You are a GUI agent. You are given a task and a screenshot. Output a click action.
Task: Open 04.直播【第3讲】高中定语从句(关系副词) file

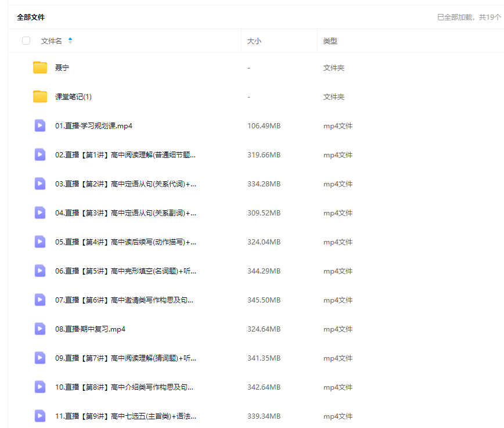[125, 213]
